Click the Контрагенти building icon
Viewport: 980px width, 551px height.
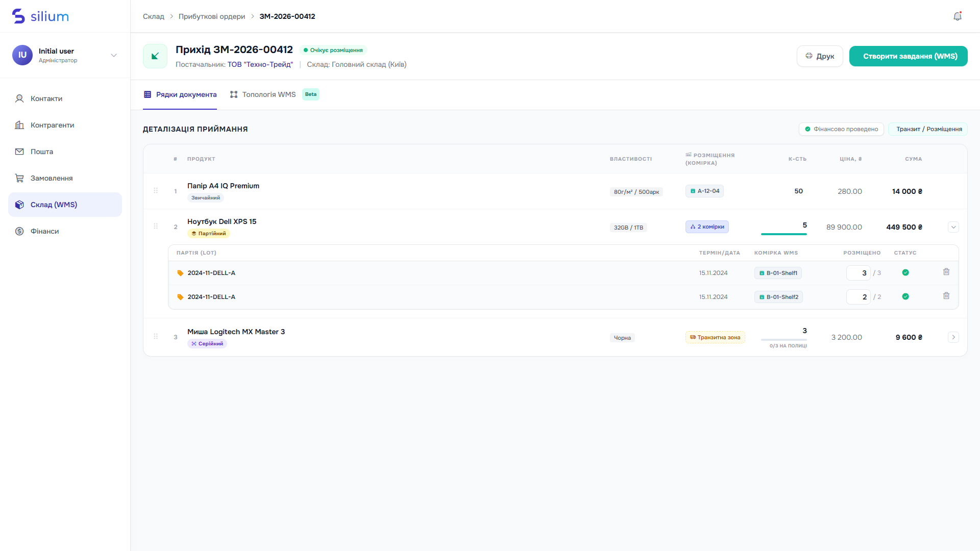coord(19,125)
